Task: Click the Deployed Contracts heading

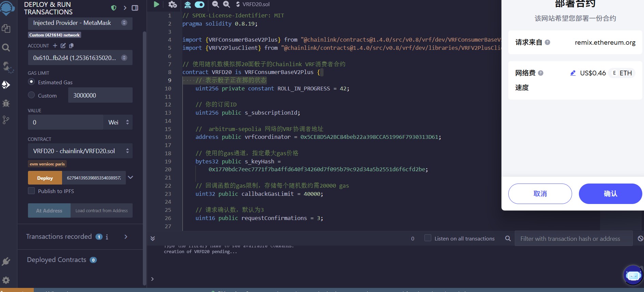Action: tap(57, 260)
